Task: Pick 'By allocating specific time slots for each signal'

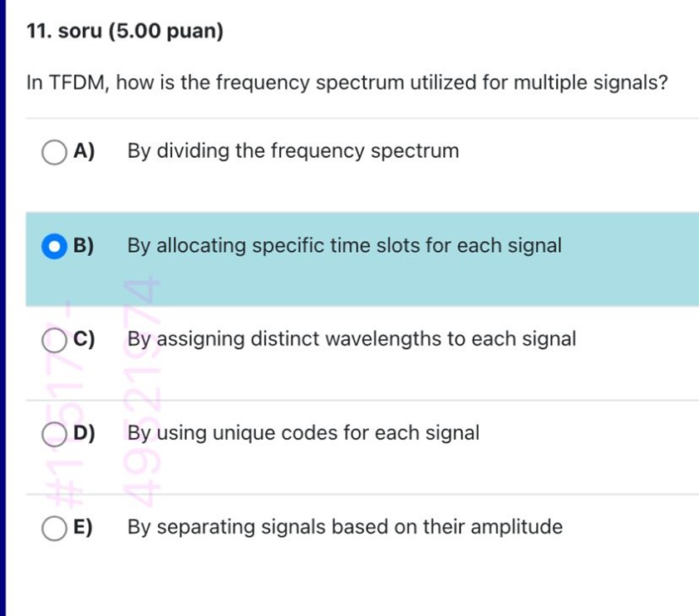Action: pos(345,246)
